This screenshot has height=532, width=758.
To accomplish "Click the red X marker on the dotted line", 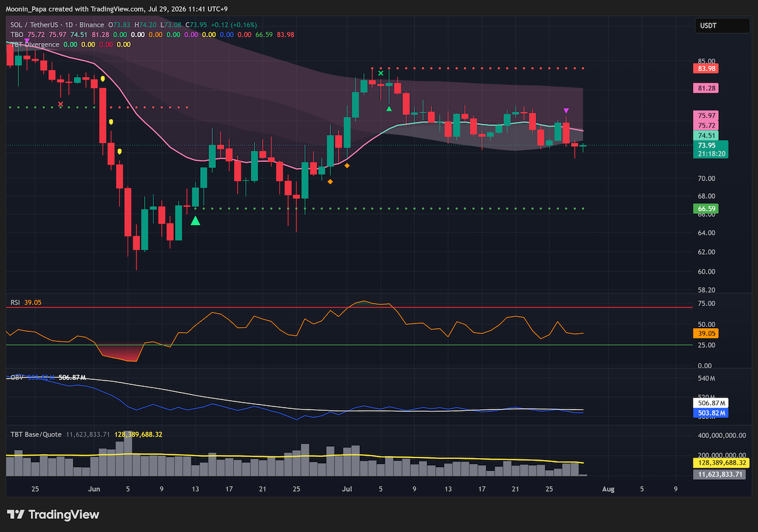I will (61, 104).
